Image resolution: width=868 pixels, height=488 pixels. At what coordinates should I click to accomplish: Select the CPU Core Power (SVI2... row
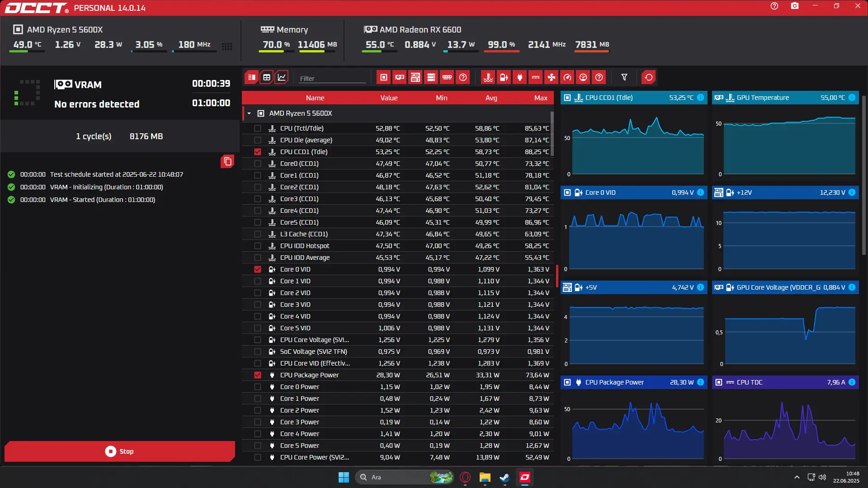(x=397, y=457)
